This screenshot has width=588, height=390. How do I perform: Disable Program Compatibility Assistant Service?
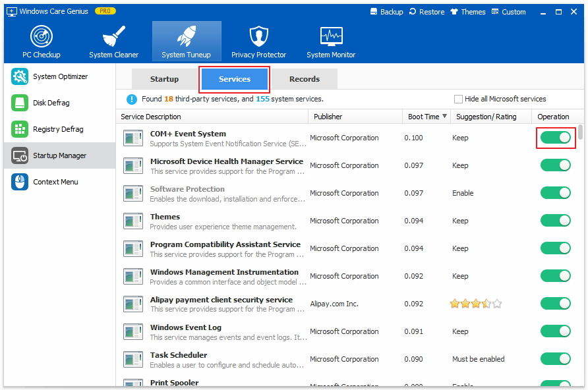pos(556,248)
